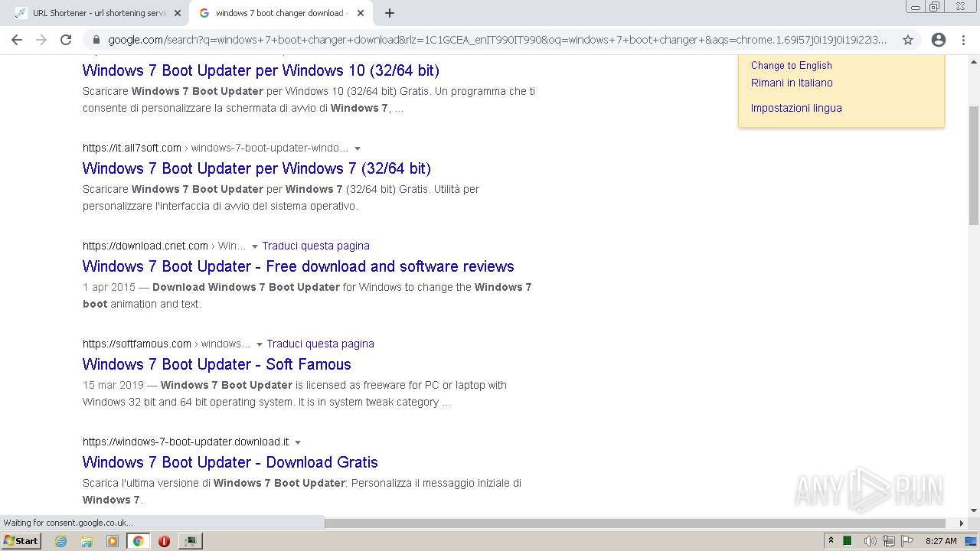
Task: Open Windows Media Player from the taskbar
Action: [113, 541]
